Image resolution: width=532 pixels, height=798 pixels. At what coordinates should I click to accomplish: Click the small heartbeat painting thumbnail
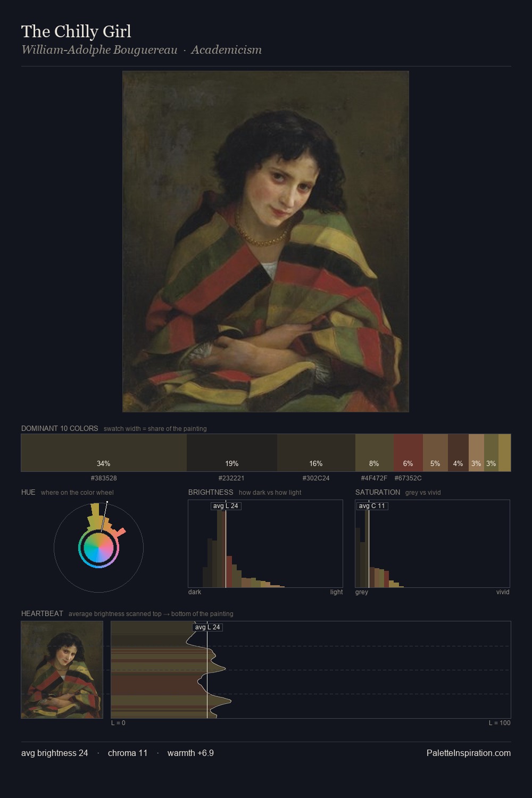tap(62, 670)
